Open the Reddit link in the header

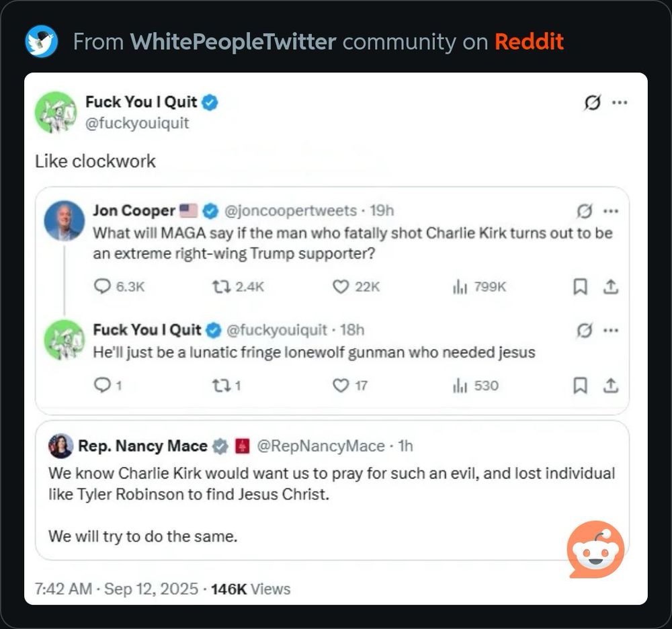click(x=529, y=42)
